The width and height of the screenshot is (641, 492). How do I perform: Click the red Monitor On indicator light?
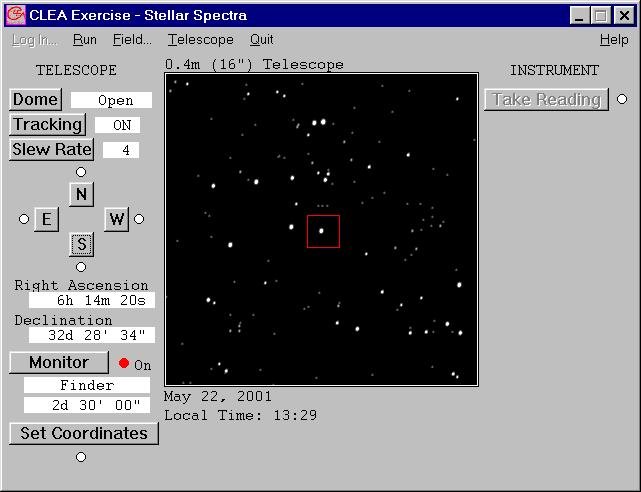tap(124, 363)
